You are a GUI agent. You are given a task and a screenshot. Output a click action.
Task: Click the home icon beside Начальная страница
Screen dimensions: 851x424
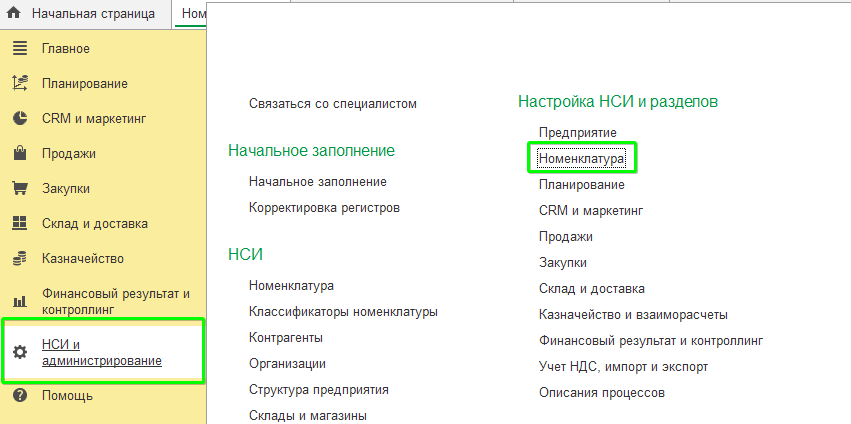13,14
